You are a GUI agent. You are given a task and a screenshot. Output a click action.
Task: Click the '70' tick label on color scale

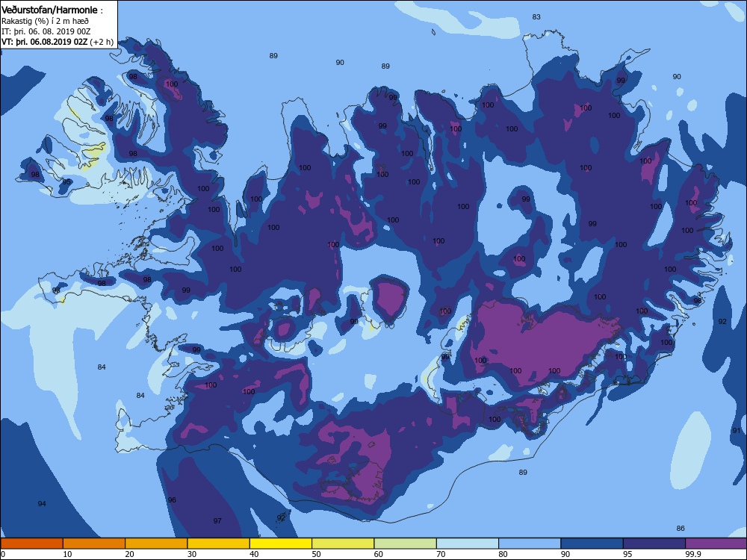pos(441,554)
